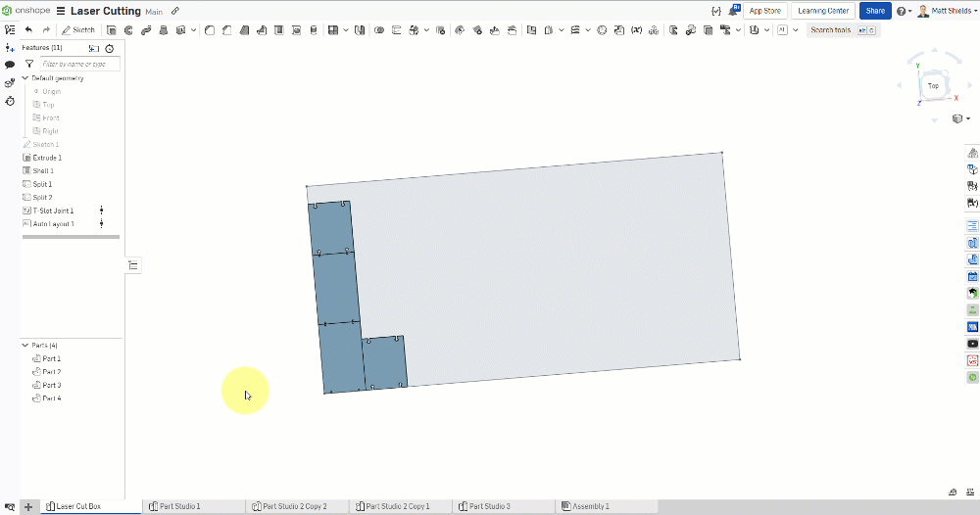Image resolution: width=980 pixels, height=515 pixels.
Task: Click the Filter by name or type field
Action: tap(79, 64)
